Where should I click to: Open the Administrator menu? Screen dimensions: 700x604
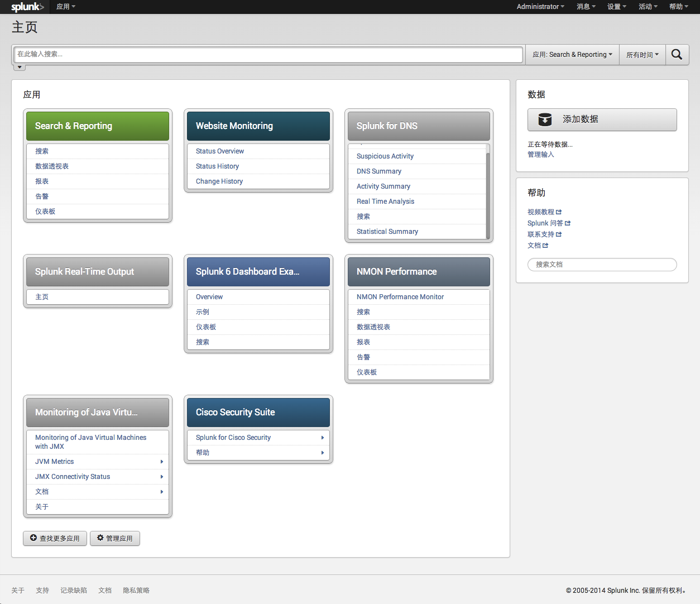540,7
